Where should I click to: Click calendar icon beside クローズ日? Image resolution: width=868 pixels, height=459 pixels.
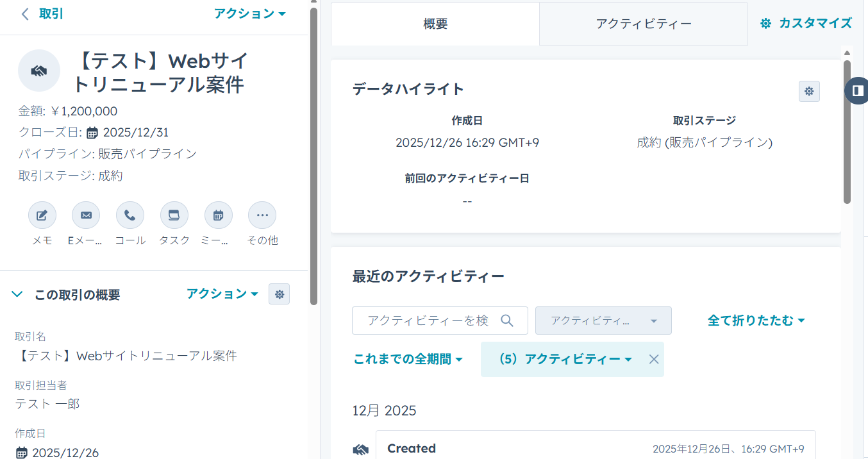[92, 133]
